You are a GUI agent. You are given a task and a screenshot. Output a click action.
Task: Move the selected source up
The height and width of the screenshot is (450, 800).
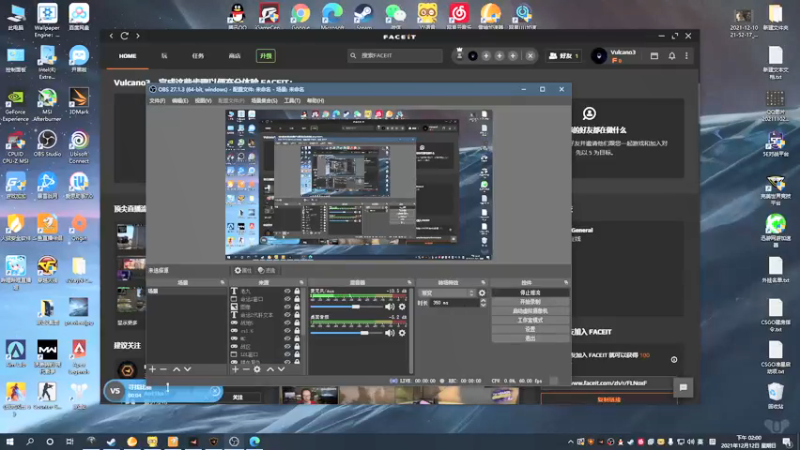tap(270, 369)
